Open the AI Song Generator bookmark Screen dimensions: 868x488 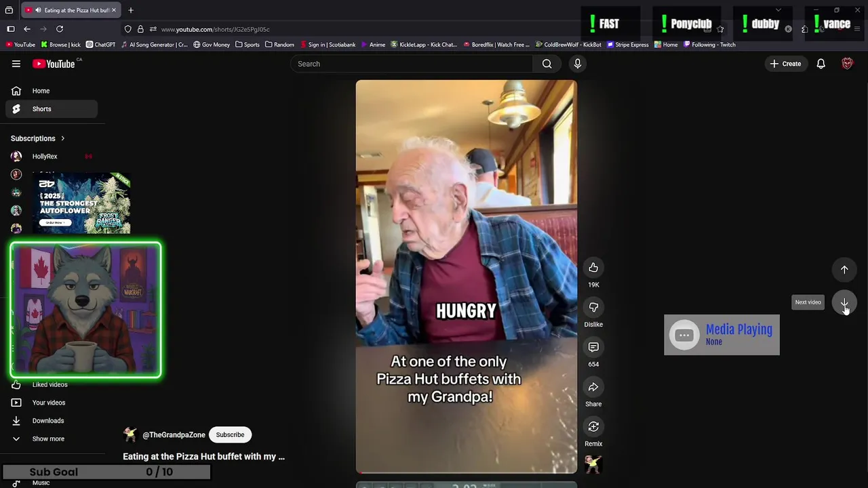coord(154,45)
